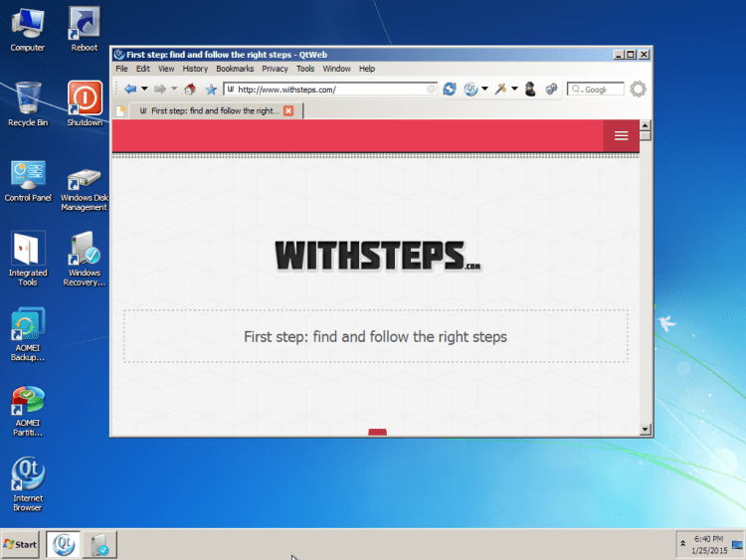Open the Tools menu
The image size is (746, 560).
305,69
